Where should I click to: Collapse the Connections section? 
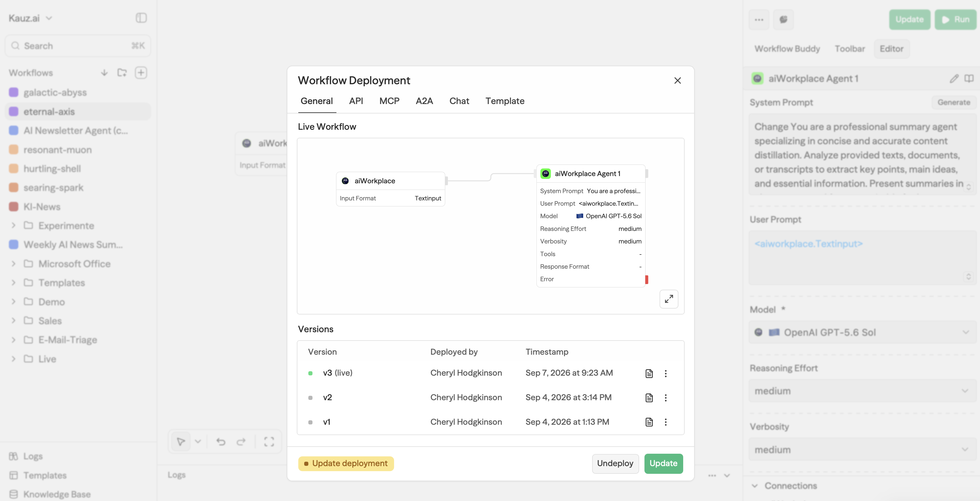point(755,486)
